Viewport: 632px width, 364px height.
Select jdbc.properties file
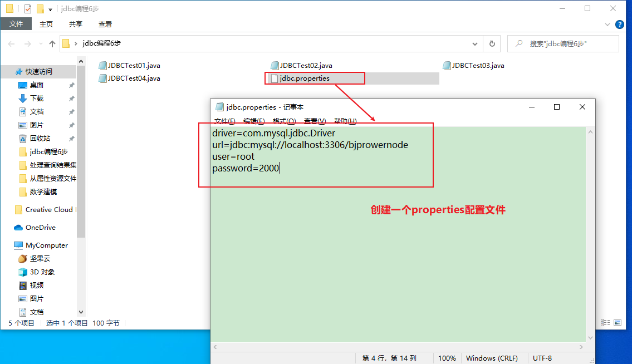[300, 78]
